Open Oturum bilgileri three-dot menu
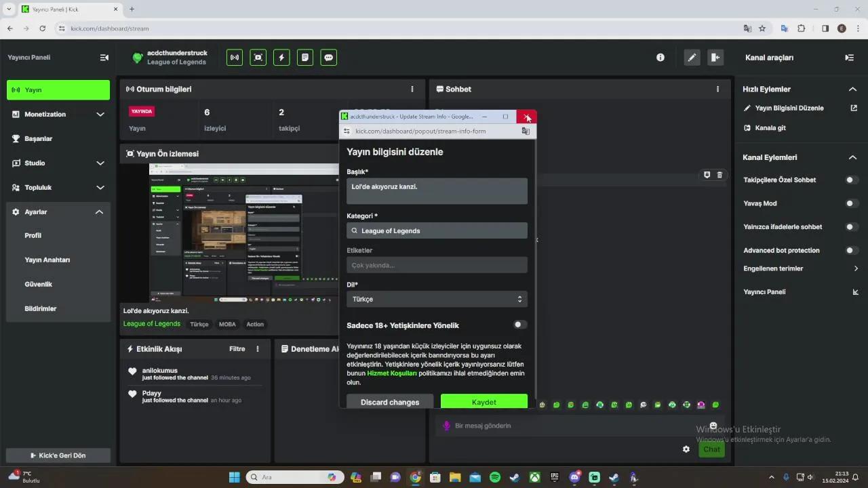The image size is (868, 488). (412, 89)
